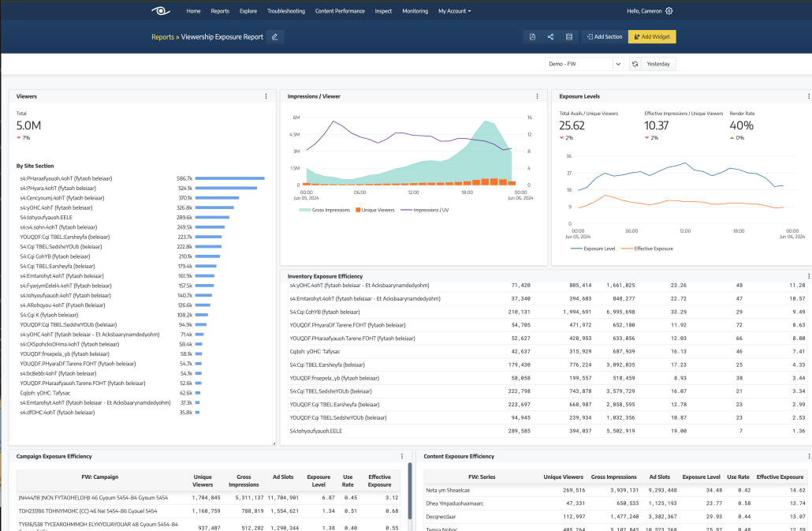This screenshot has height=531, width=812.
Task: Toggle Unique Viewers series in legend
Action: point(374,210)
